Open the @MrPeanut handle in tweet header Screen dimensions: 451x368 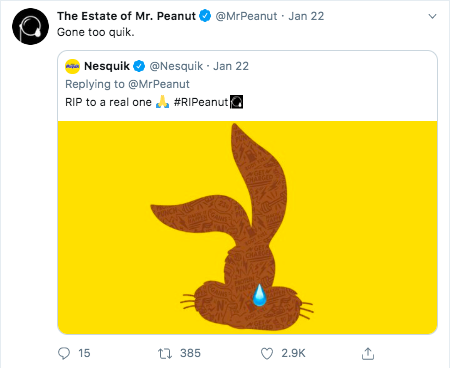[246, 16]
